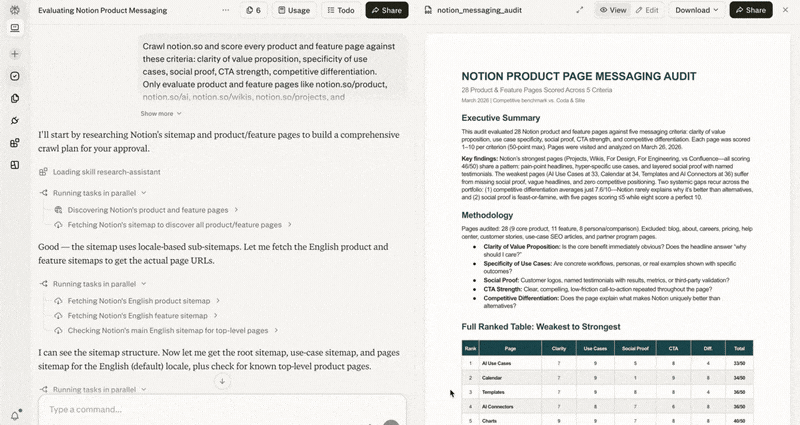This screenshot has height=425, width=800.
Task: Collapse first Running tasks in parallel group
Action: [x=93, y=193]
